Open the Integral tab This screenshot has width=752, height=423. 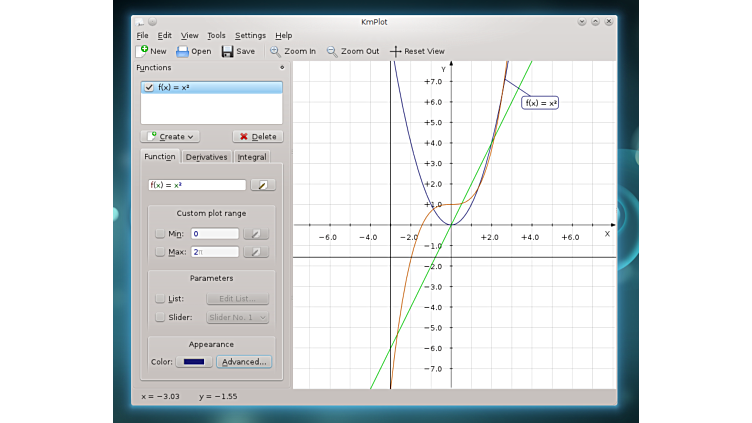click(252, 157)
